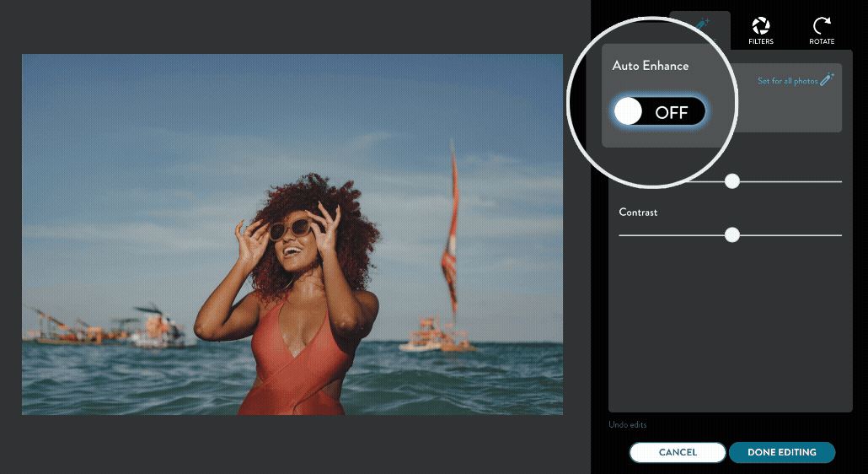Click the slider handle above Contrast
This screenshot has height=474, width=868.
(x=732, y=180)
